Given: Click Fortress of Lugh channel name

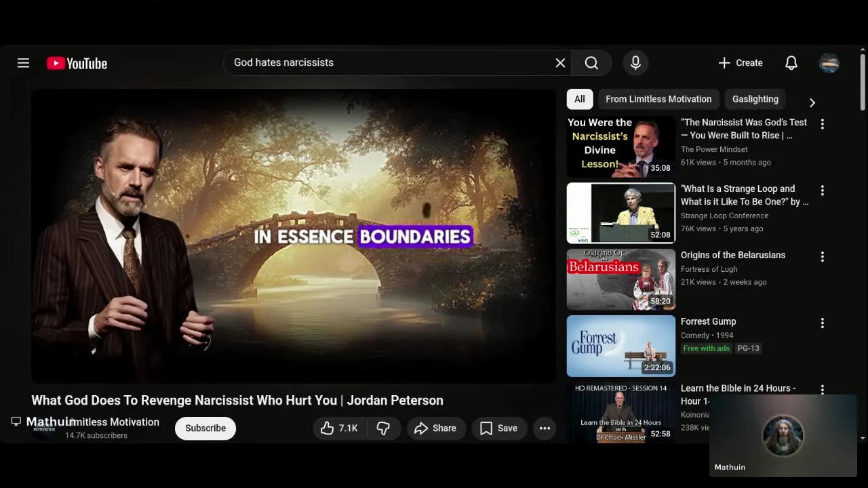Looking at the screenshot, I should click(709, 269).
